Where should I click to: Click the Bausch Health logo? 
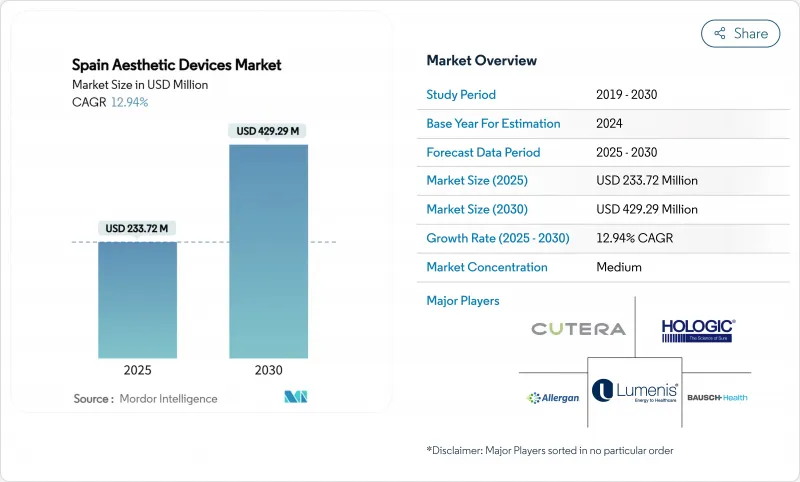click(717, 397)
